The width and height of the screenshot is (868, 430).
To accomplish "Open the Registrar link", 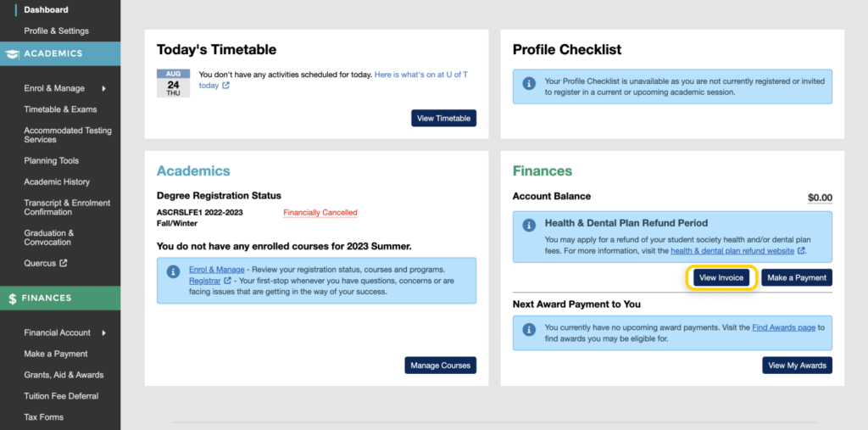I will [204, 281].
